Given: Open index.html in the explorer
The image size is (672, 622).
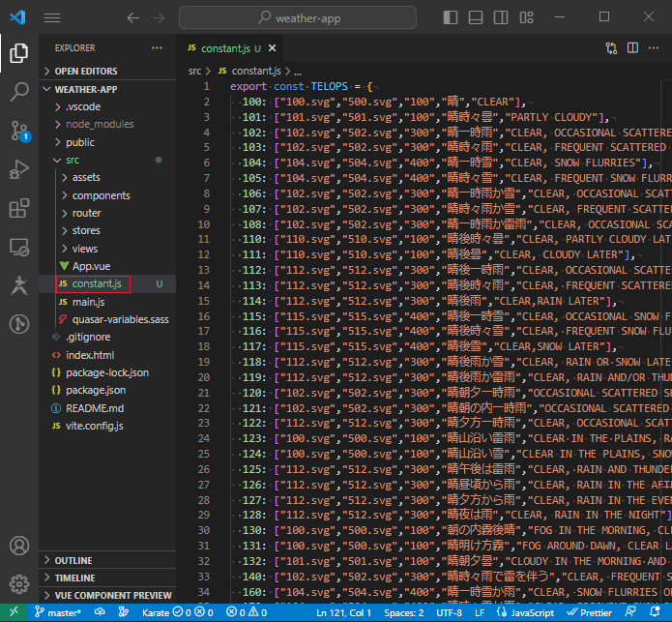Looking at the screenshot, I should (107, 355).
